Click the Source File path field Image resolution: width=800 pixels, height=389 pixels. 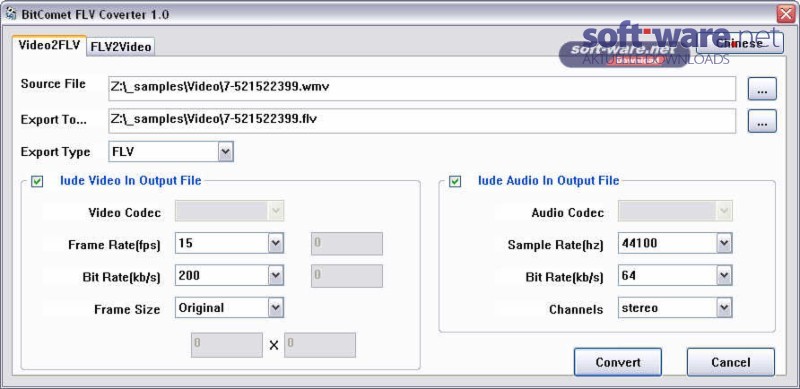422,88
